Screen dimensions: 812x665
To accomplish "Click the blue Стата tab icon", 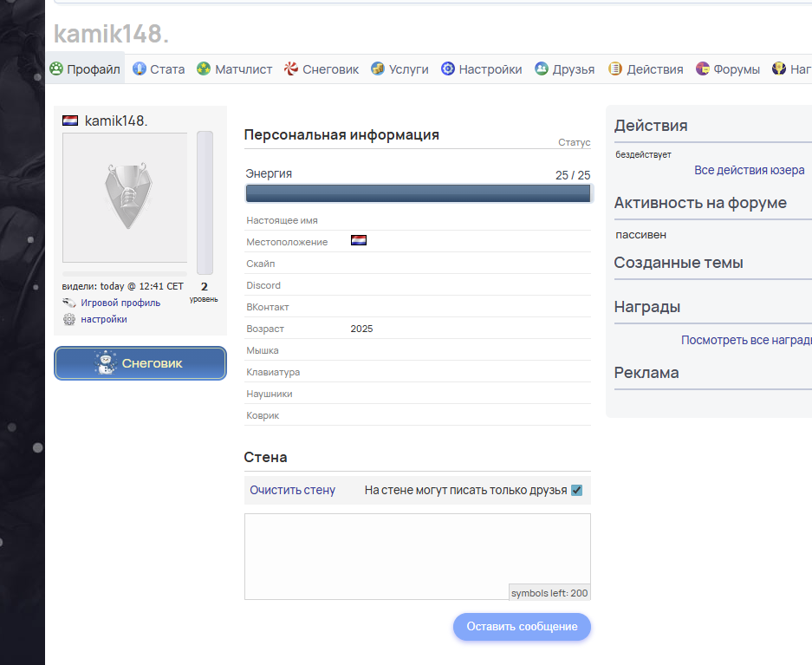I will coord(140,68).
